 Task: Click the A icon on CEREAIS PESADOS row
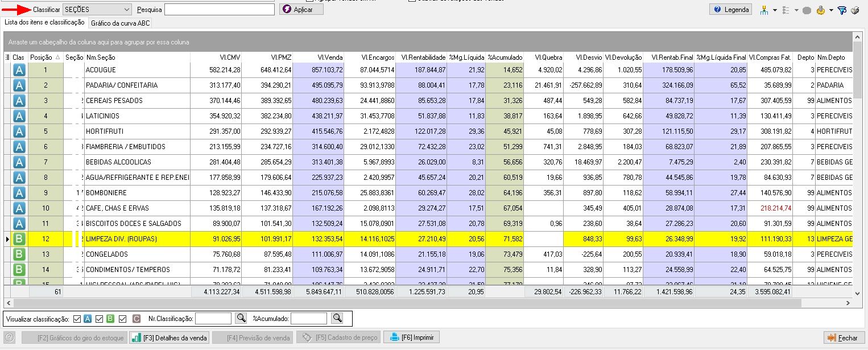point(19,101)
